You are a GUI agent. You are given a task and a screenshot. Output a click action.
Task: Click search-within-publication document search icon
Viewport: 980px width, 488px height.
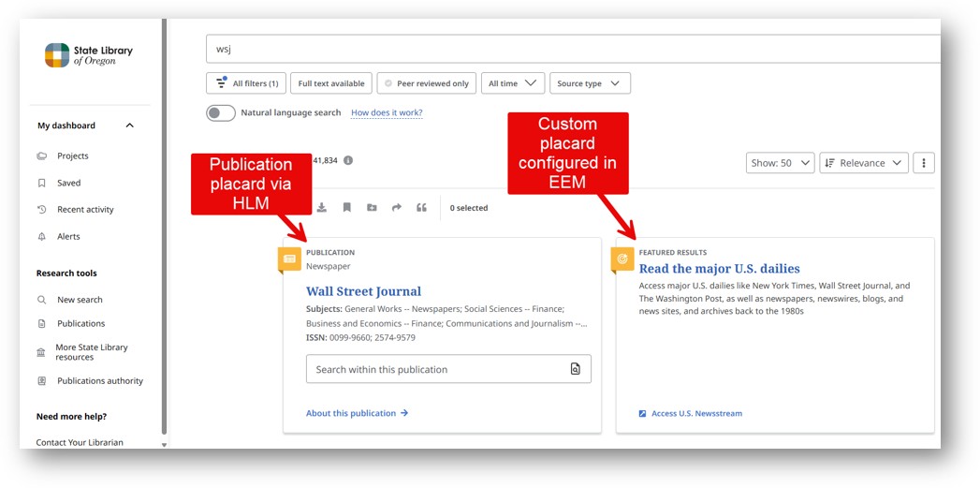(x=575, y=369)
